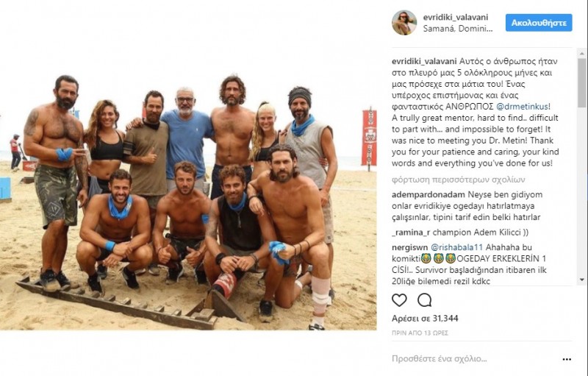
Task: Open comments via the speech bubble icon
Action: 424,300
